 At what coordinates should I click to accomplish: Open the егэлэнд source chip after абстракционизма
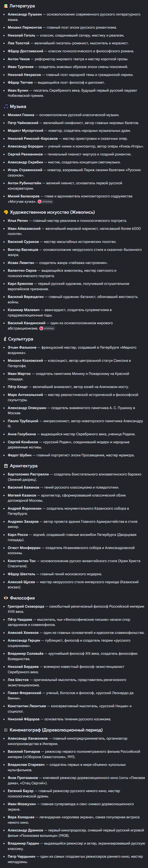click(x=47, y=328)
